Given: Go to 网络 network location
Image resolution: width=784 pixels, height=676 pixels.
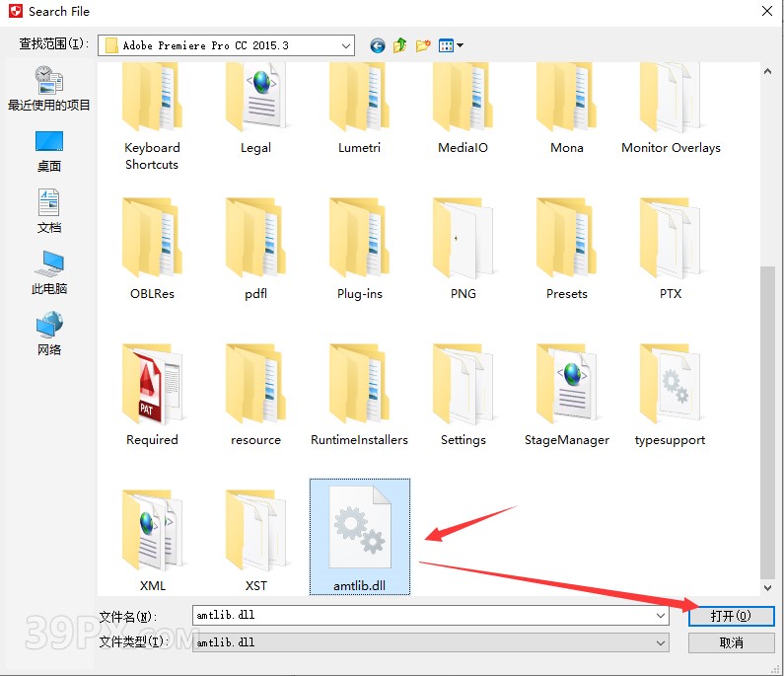Looking at the screenshot, I should [x=48, y=334].
